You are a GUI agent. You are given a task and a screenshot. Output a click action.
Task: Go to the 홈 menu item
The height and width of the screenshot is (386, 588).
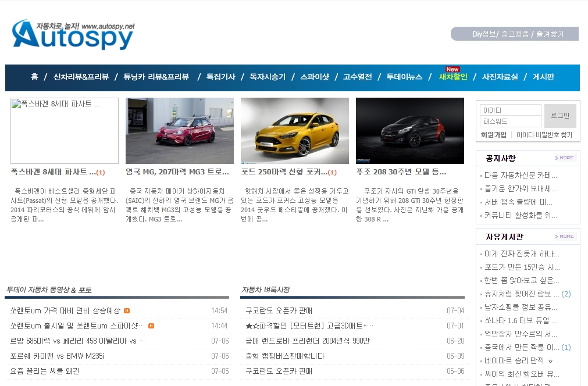34,77
